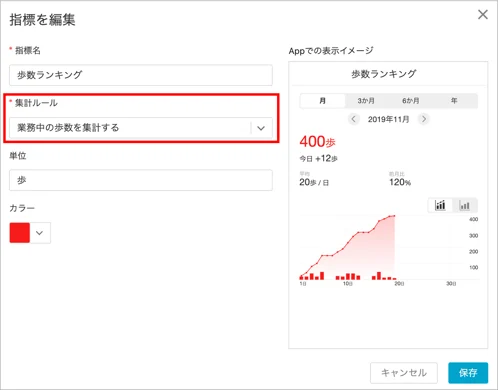Select the 3か月 period tab
Image resolution: width=498 pixels, height=390 pixels.
coord(366,101)
